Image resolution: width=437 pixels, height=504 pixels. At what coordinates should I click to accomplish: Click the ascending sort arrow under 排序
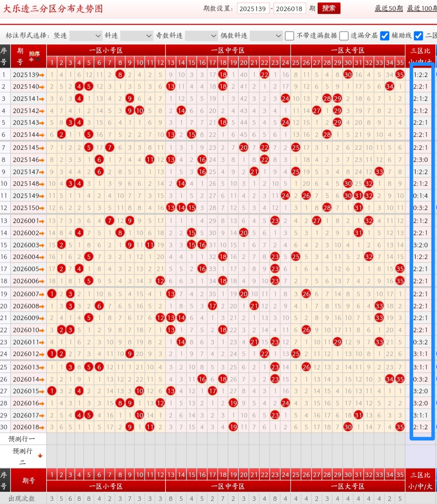pos(31,60)
